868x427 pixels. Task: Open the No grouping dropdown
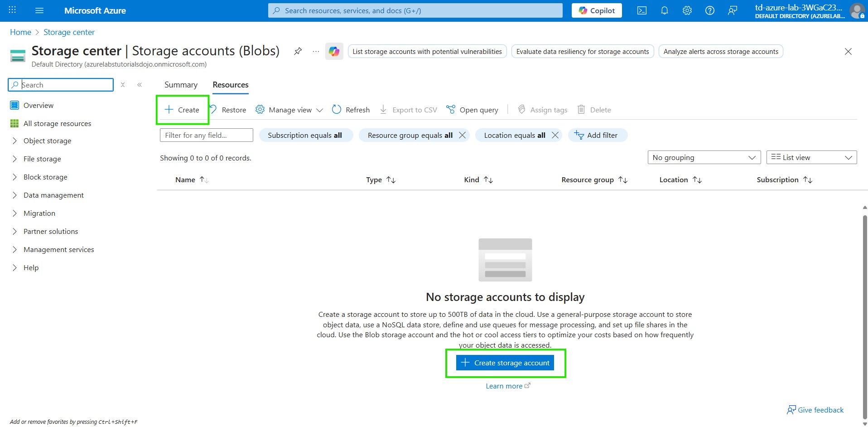(704, 157)
